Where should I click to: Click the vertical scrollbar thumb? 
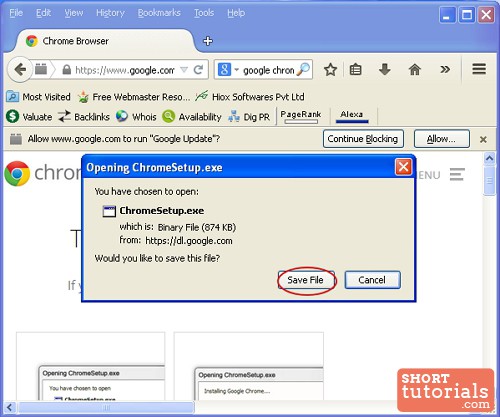point(489,181)
